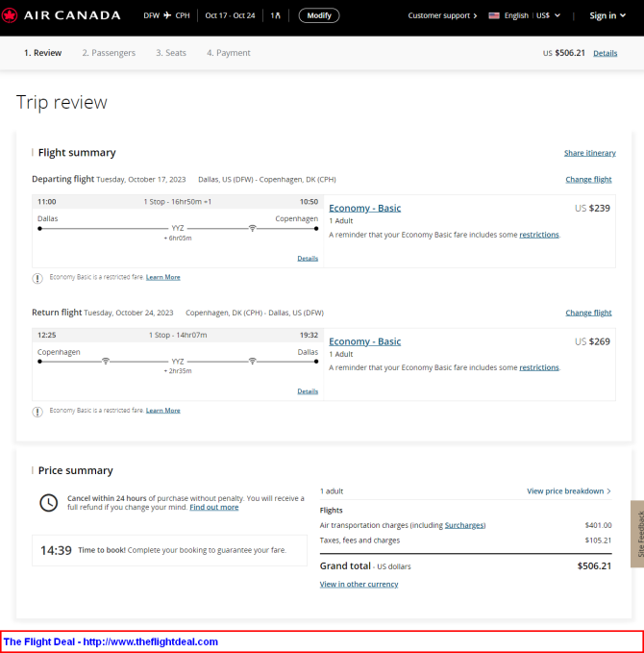Click the US $269 return fare price
Screen dimensions: 644x653
click(x=592, y=341)
